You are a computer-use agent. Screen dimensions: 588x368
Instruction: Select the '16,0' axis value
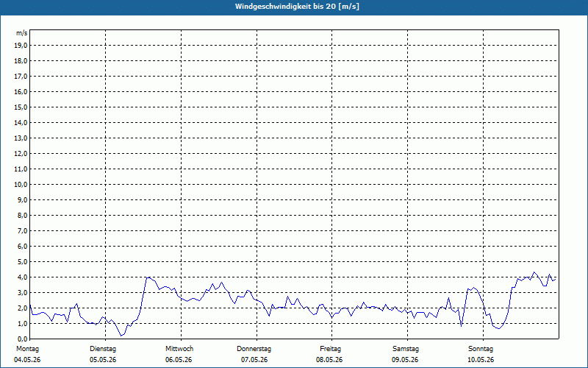[21, 91]
